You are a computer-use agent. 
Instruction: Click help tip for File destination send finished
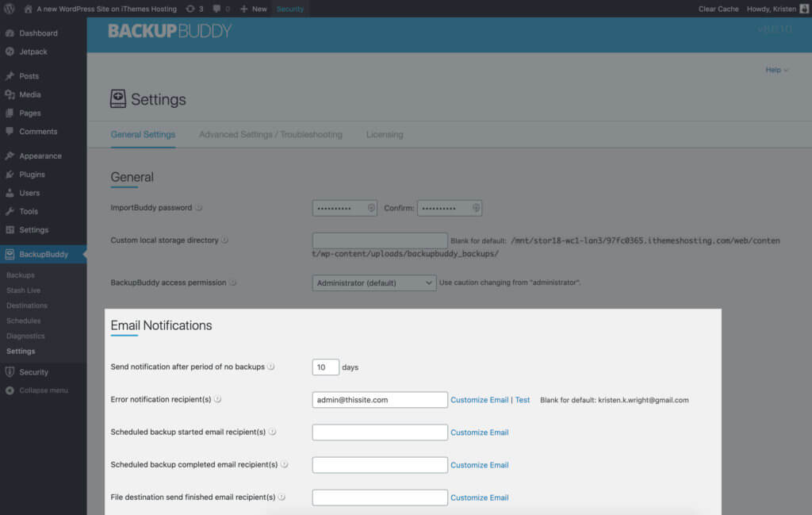(x=282, y=498)
